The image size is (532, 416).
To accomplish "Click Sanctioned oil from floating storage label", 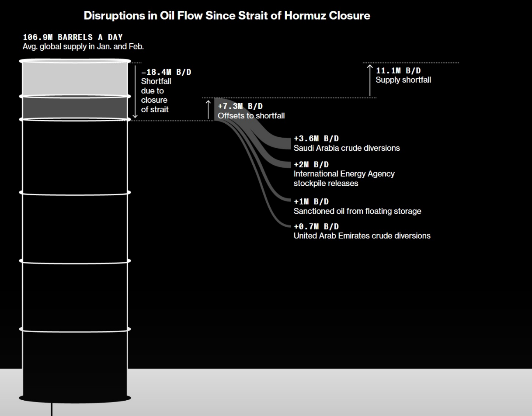I will pos(357,211).
